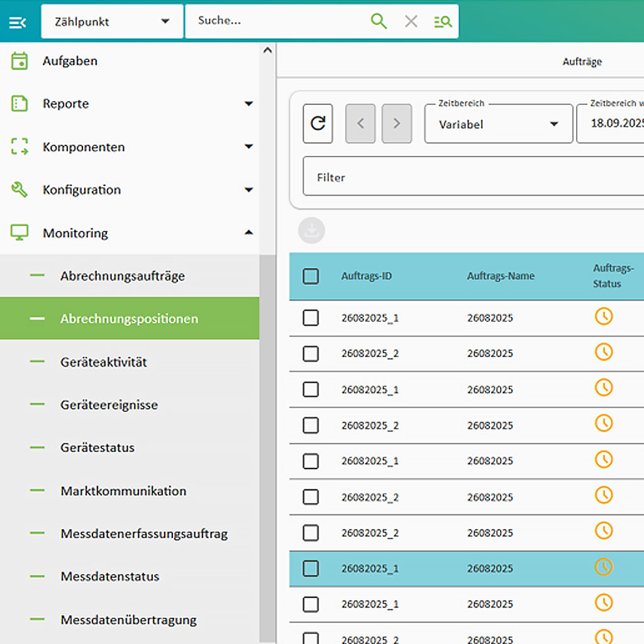644x644 pixels.
Task: Go to previous time range arrow
Action: click(360, 123)
